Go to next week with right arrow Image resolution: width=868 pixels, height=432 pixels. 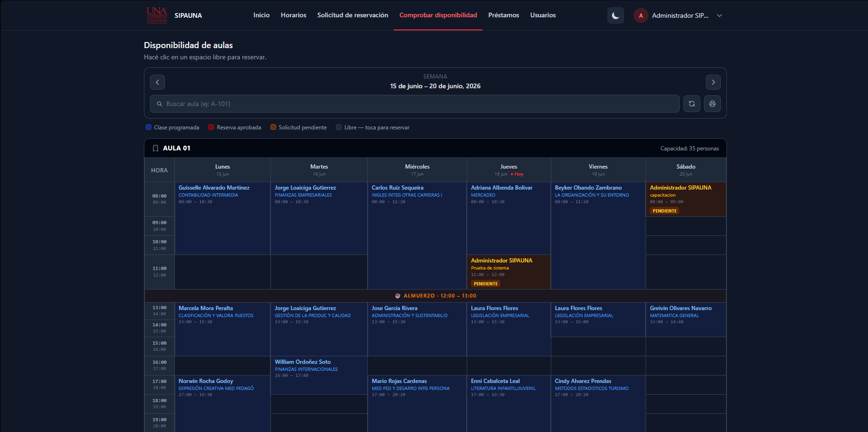click(x=713, y=82)
